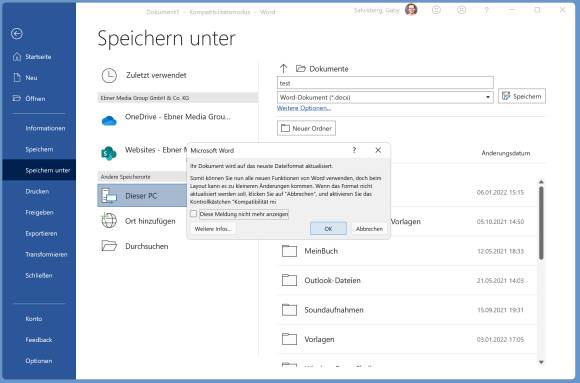Close the Microsoft Word dialog
This screenshot has height=383, width=580.
click(378, 150)
